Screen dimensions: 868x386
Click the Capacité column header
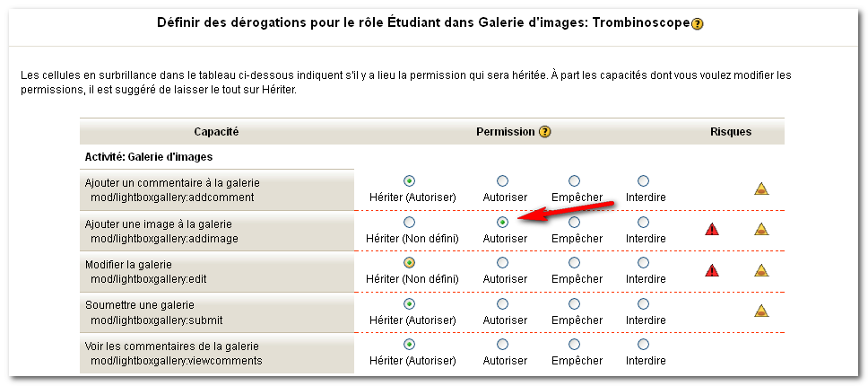(x=216, y=132)
